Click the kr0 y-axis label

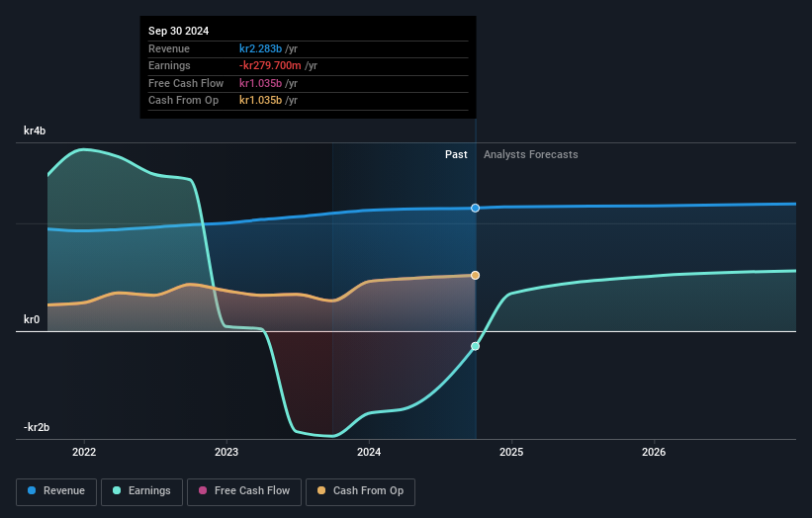click(32, 320)
